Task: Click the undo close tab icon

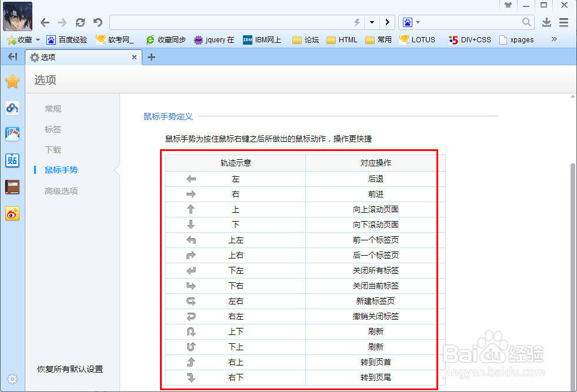Action: tap(98, 22)
